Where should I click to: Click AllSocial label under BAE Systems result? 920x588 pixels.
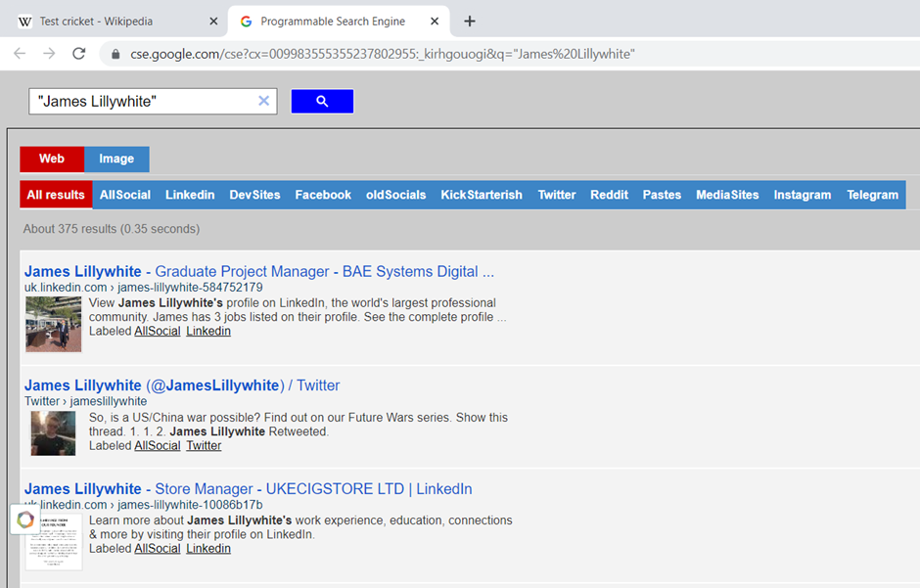pyautogui.click(x=158, y=332)
